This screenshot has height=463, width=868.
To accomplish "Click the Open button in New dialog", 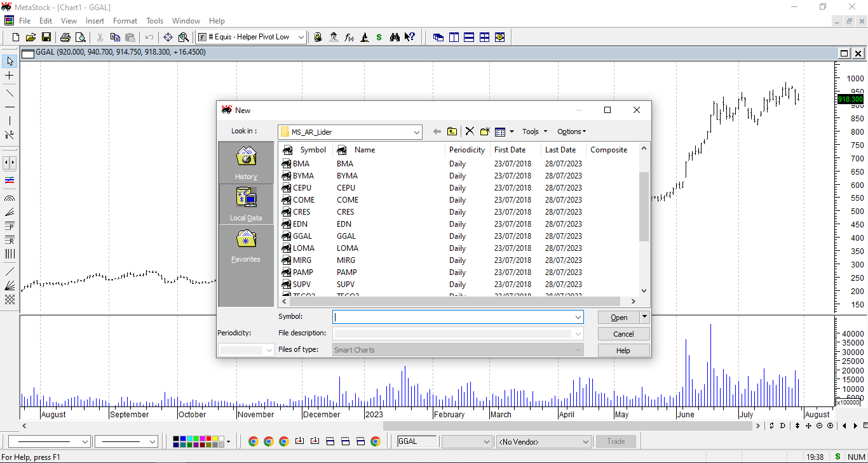I will (619, 317).
